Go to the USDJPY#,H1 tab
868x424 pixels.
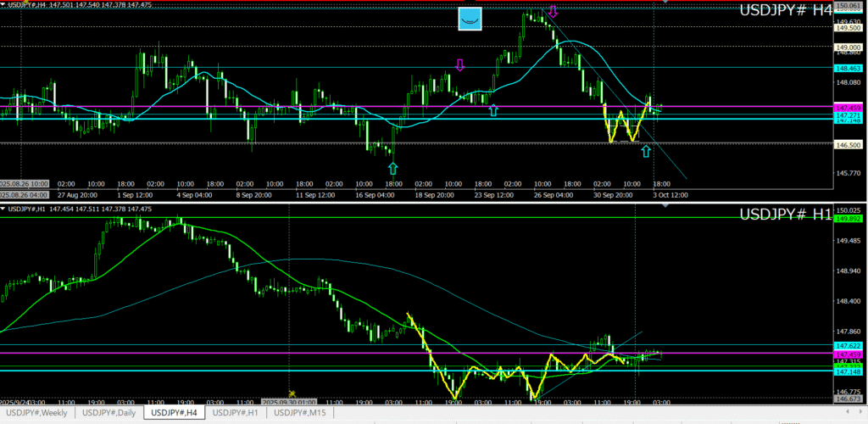coord(235,412)
